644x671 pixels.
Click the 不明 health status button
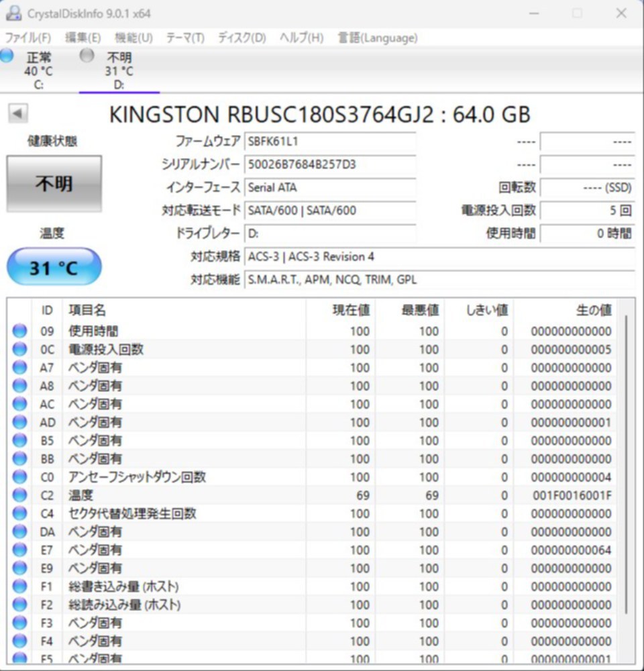(54, 184)
